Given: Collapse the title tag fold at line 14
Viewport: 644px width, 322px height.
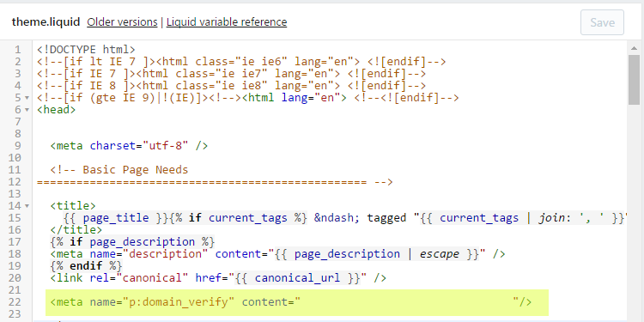Looking at the screenshot, I should pos(27,206).
